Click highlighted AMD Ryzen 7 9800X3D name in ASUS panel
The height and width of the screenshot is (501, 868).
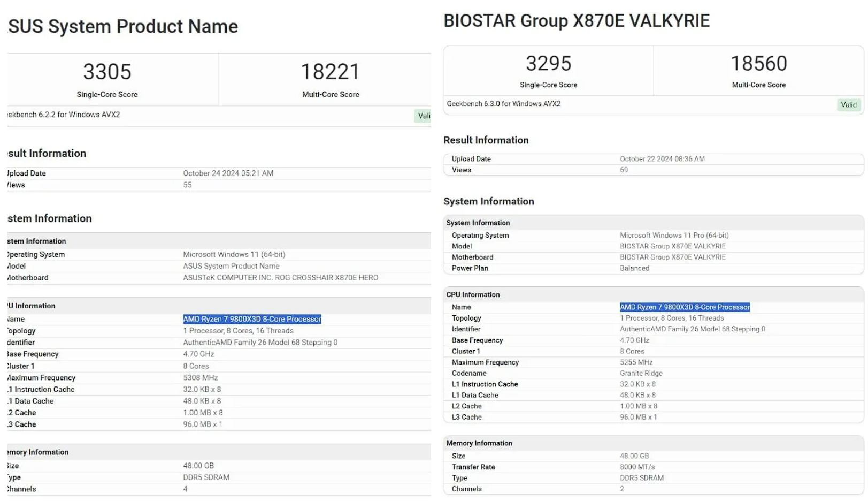[x=252, y=319]
